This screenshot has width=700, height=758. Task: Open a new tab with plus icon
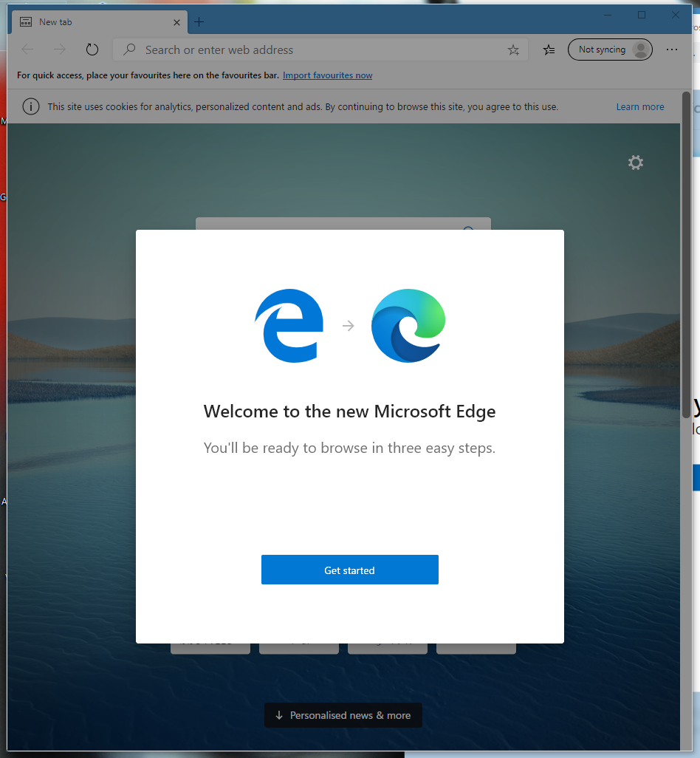[x=199, y=21]
